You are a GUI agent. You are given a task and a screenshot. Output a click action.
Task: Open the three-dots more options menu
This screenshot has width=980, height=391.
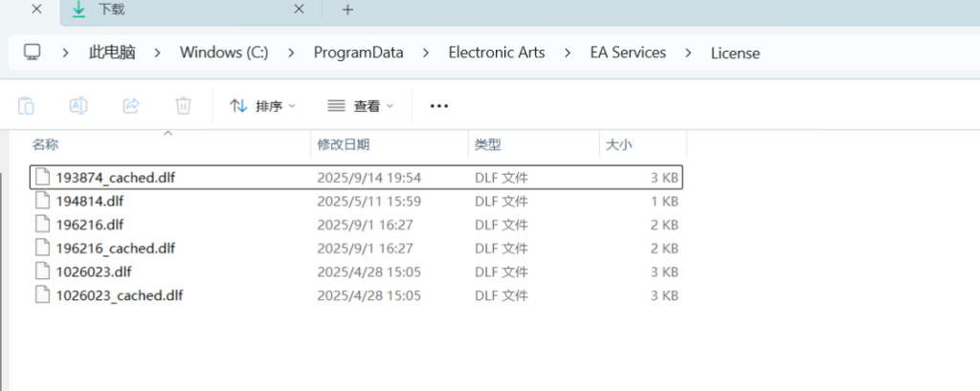click(x=439, y=106)
